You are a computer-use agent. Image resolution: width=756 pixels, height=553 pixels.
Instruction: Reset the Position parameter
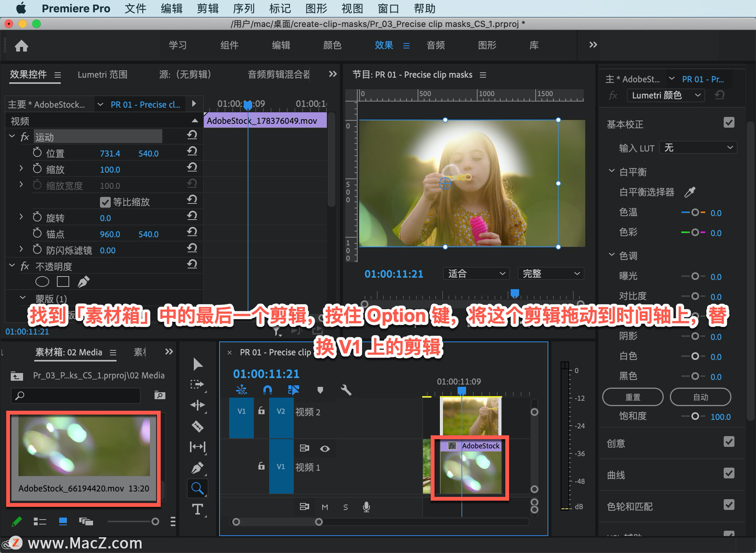[192, 152]
